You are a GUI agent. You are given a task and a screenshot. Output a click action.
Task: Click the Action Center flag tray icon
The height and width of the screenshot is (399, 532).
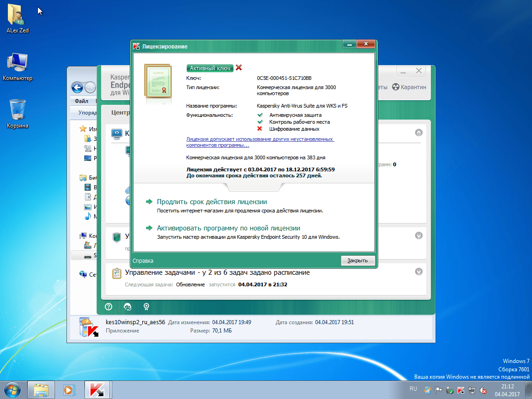point(438,390)
